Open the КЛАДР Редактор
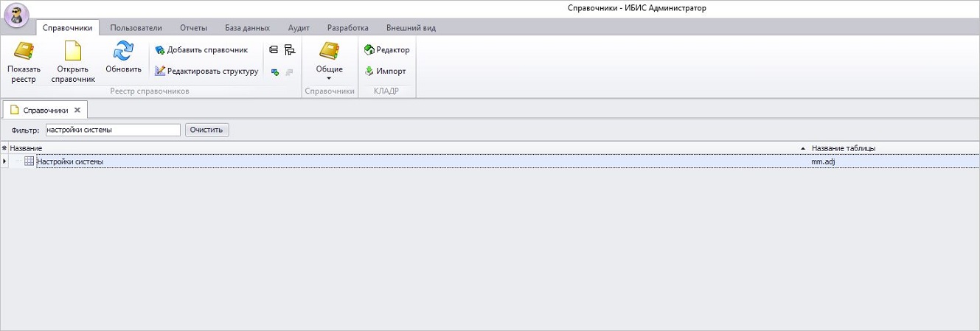Screen dimensions: 980x331 (x=387, y=50)
